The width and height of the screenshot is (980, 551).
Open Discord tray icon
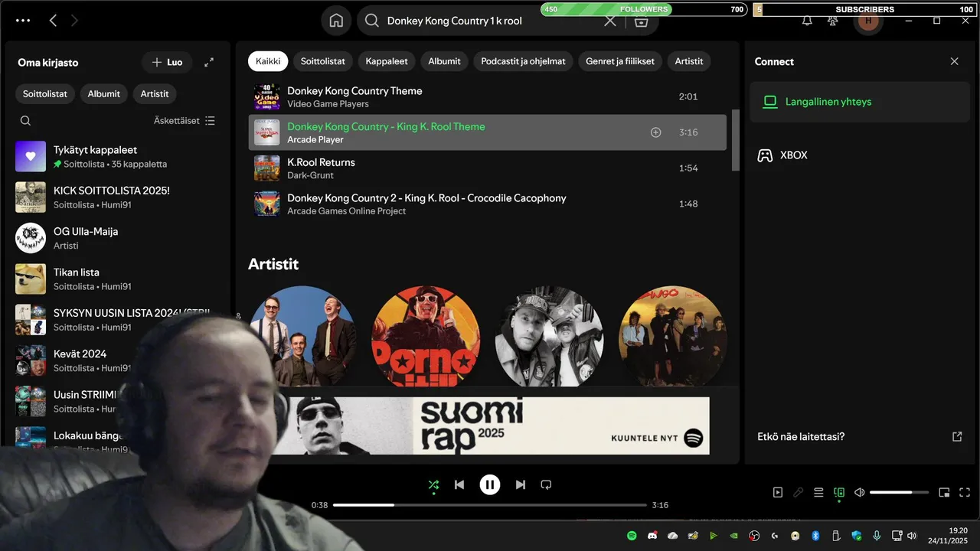click(652, 536)
